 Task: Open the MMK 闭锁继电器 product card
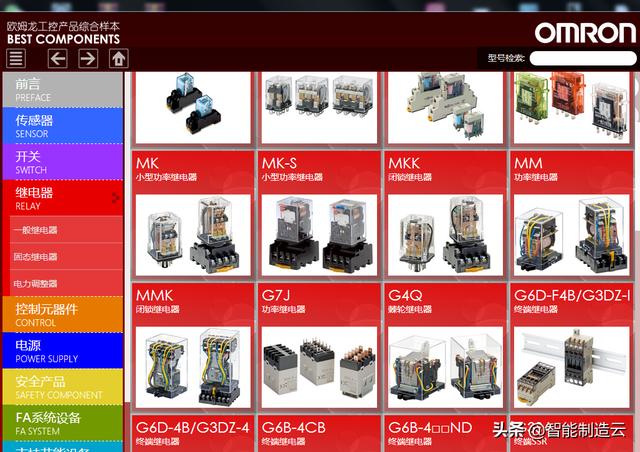193,347
